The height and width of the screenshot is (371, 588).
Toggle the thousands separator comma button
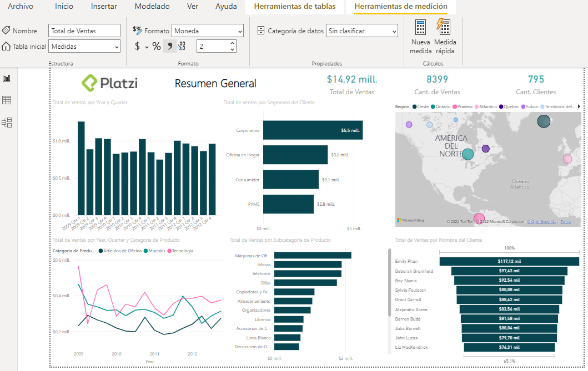pos(169,46)
